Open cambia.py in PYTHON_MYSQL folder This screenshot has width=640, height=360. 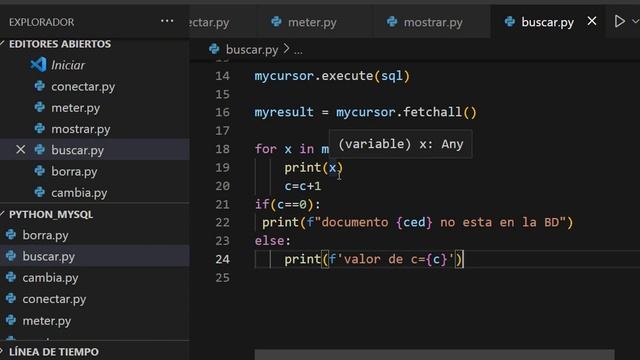pos(50,278)
